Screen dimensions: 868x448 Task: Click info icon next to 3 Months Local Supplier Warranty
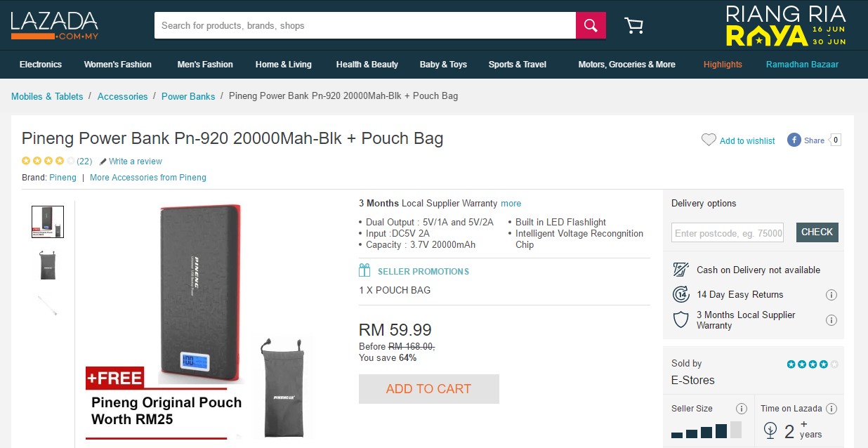coord(831,320)
